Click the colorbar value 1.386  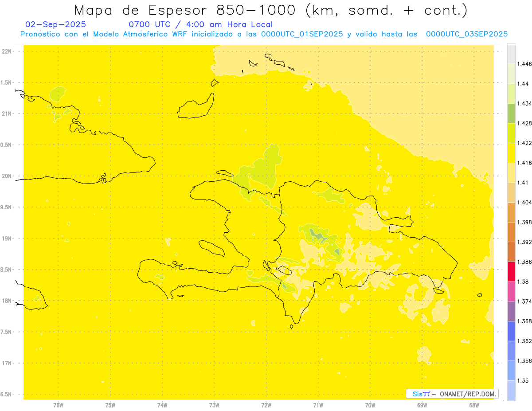pyautogui.click(x=524, y=262)
